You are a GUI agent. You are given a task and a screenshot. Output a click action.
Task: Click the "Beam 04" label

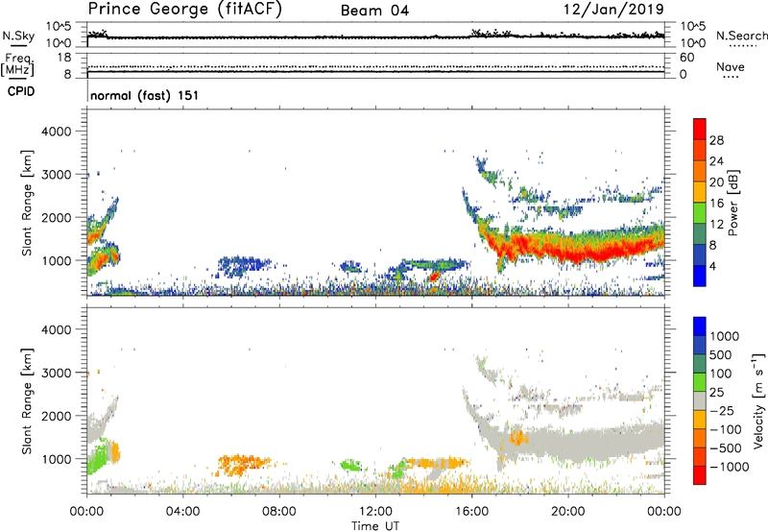pos(374,11)
